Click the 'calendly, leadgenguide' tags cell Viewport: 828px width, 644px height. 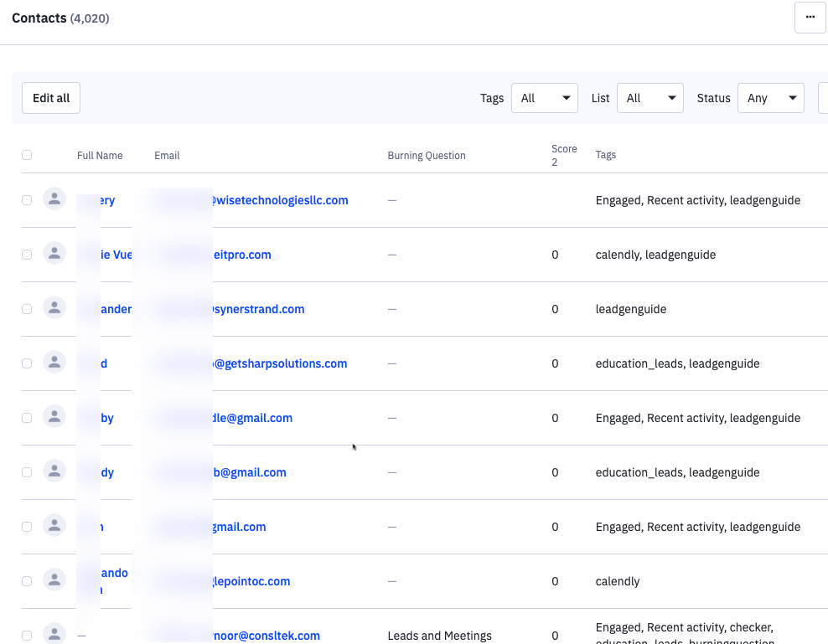tap(655, 255)
